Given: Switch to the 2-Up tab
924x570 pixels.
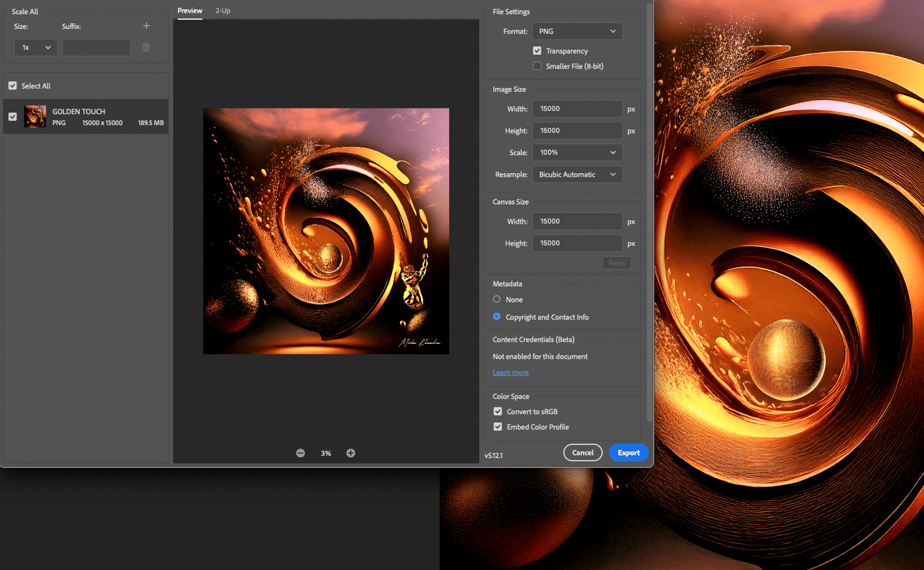Looking at the screenshot, I should [223, 10].
